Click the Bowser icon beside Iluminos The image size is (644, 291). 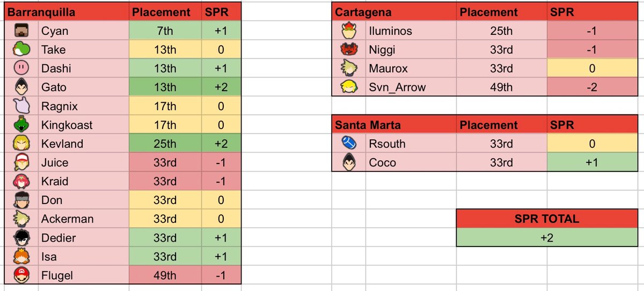tap(348, 31)
